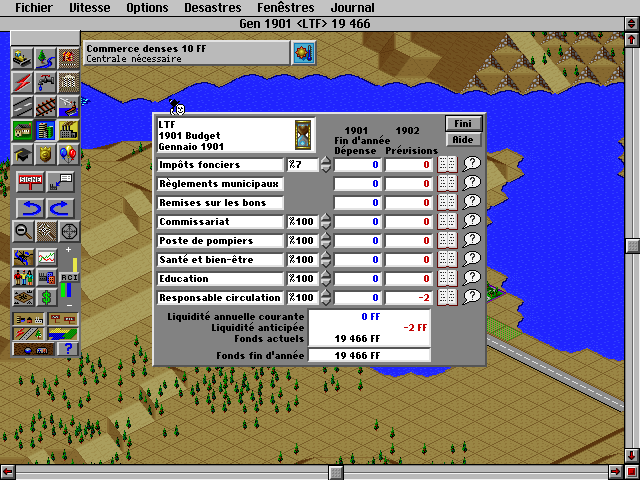Ask advisor about Responsable circulation
Image resolution: width=640 pixels, height=480 pixels.
coord(472,297)
